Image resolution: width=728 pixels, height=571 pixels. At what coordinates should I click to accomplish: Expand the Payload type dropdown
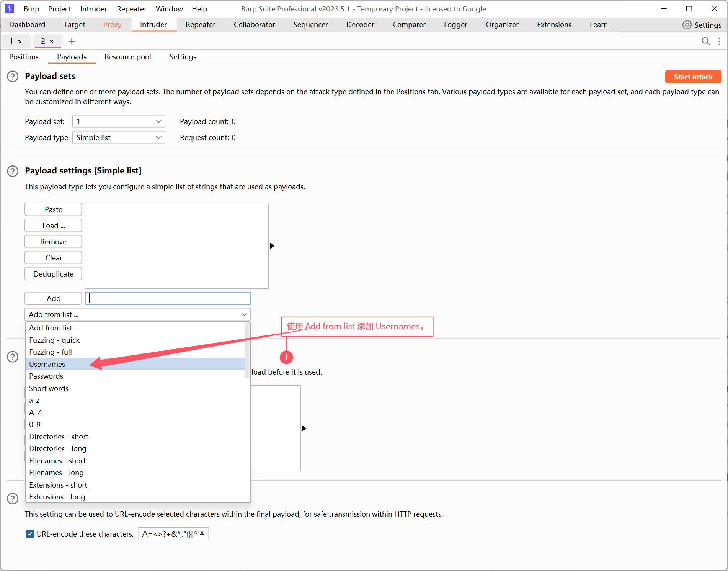(x=119, y=137)
